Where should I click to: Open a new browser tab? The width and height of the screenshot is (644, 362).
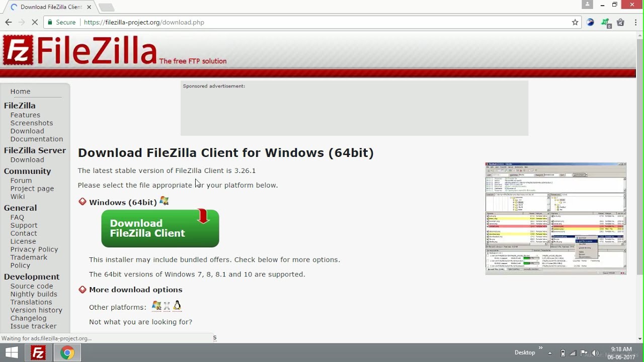(106, 8)
